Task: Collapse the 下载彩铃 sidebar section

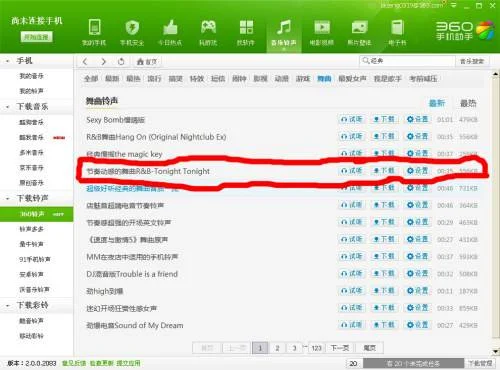Action: [7, 305]
